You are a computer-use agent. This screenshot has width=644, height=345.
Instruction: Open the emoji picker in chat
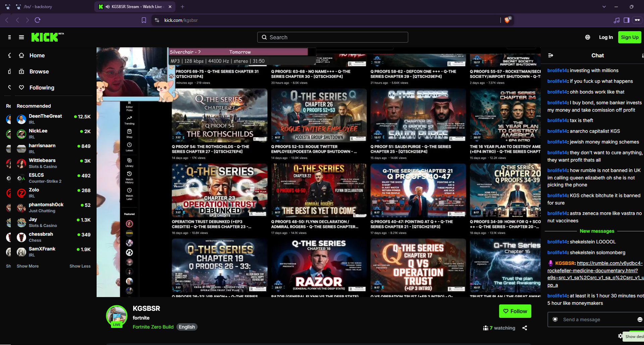point(640,320)
